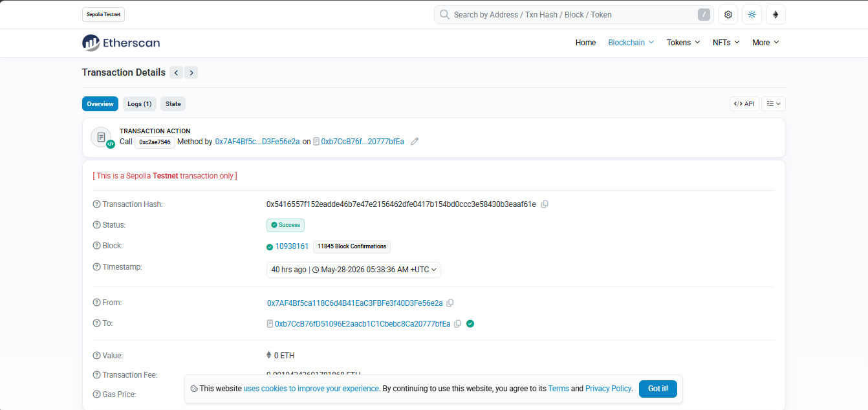Click the verified checkmark beside To address
Image resolution: width=868 pixels, height=410 pixels.
tap(470, 323)
